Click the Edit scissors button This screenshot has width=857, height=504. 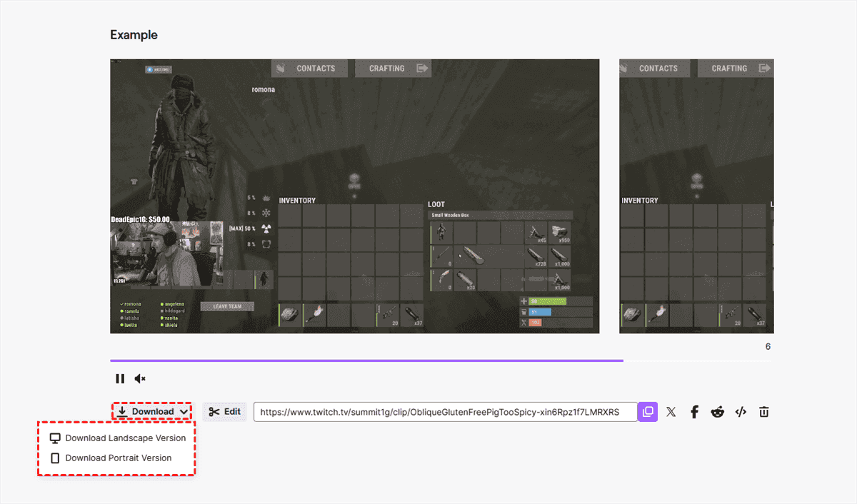point(225,412)
